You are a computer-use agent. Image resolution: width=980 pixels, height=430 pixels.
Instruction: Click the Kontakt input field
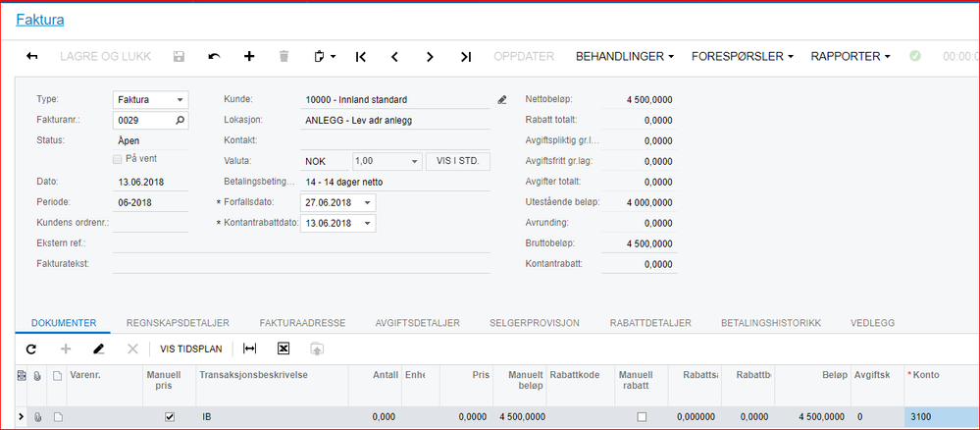pos(395,140)
